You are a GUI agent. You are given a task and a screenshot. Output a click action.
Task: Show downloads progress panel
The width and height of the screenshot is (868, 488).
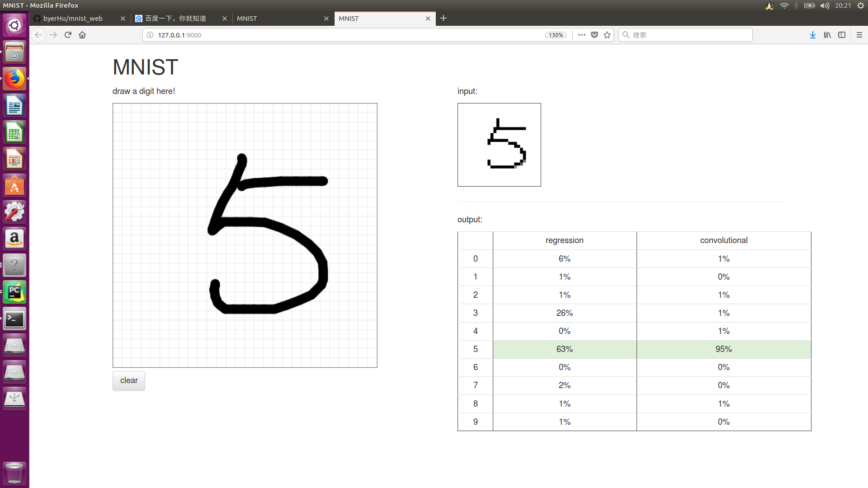[x=812, y=35]
